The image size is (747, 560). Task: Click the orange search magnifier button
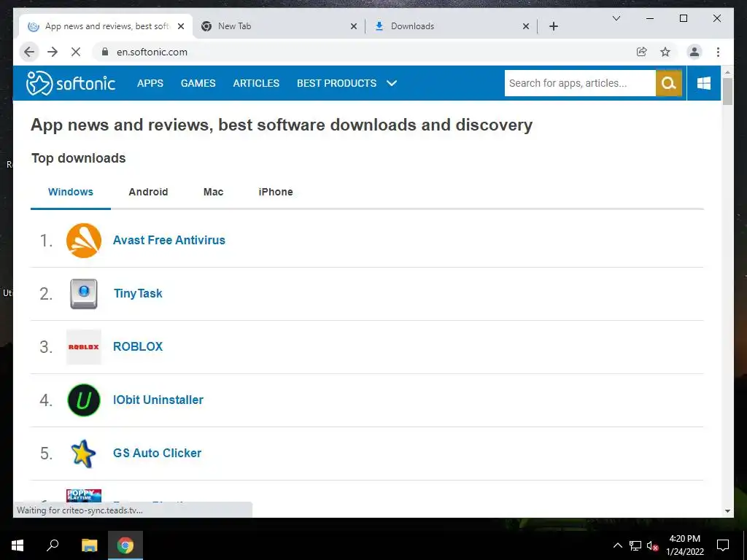pyautogui.click(x=668, y=83)
